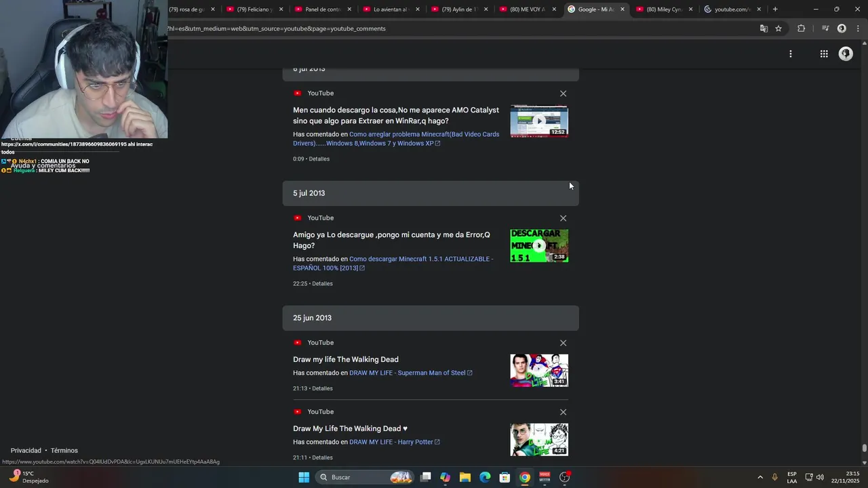Open the Windows Start menu

[304, 477]
